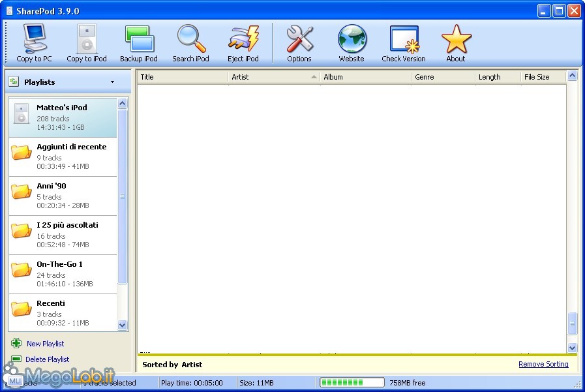Image resolution: width=585 pixels, height=392 pixels.
Task: Click the 208 tracks text
Action: point(53,119)
